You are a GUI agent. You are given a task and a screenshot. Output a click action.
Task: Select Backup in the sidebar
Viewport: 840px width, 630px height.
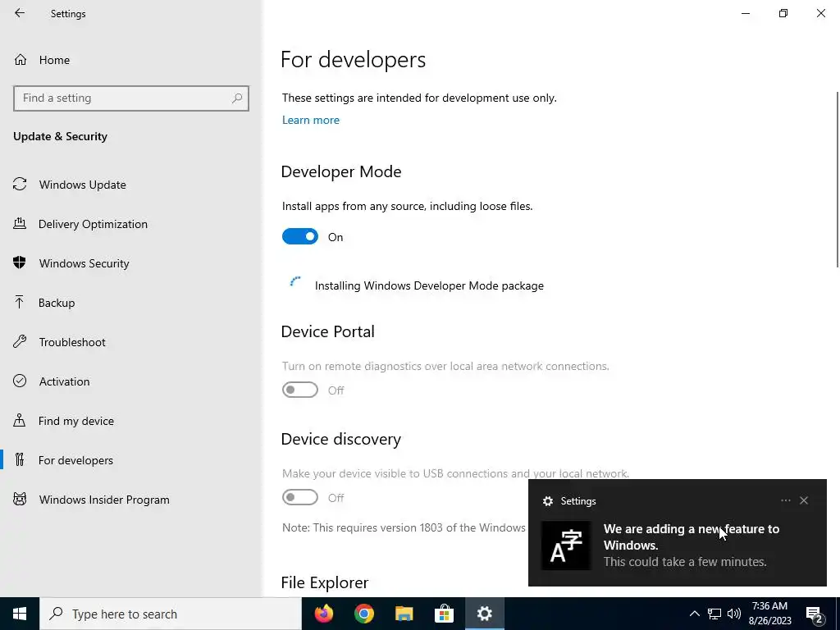pos(57,303)
